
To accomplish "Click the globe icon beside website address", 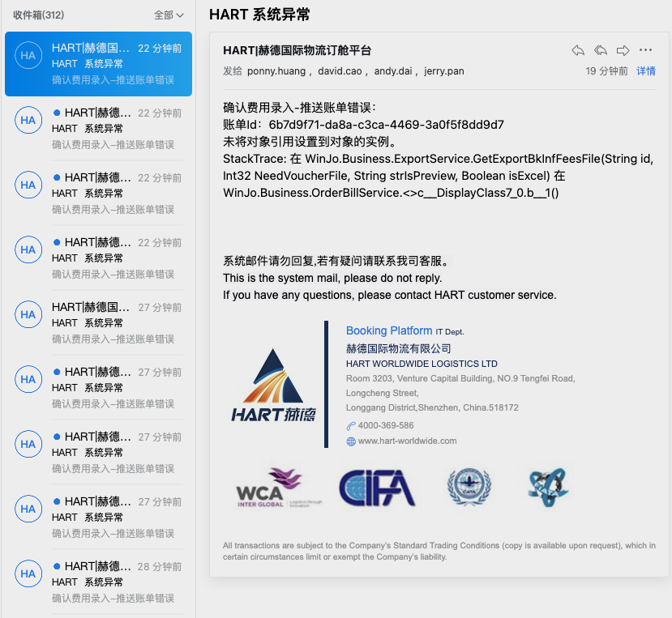I will point(351,441).
